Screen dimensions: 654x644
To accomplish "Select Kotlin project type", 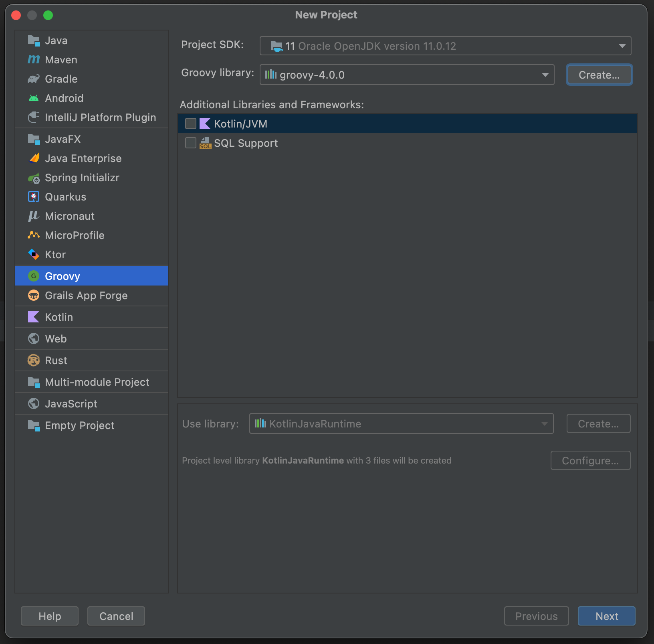I will coord(91,317).
